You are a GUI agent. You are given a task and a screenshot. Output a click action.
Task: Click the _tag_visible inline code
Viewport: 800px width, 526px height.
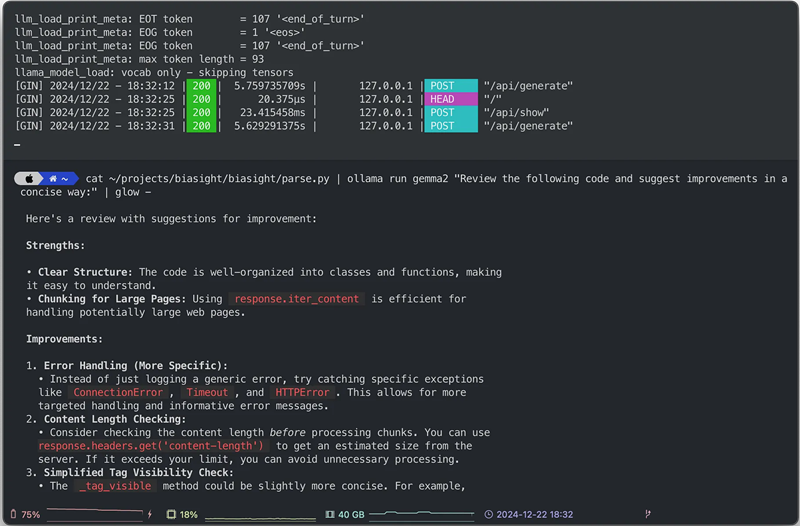[x=115, y=486]
